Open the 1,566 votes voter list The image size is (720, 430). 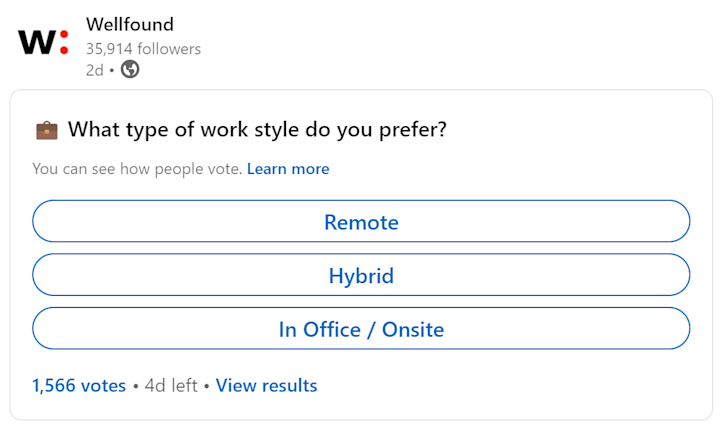(79, 385)
